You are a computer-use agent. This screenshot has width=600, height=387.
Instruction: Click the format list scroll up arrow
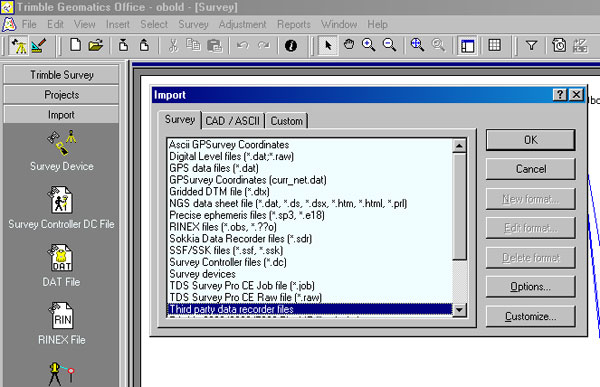[x=459, y=145]
